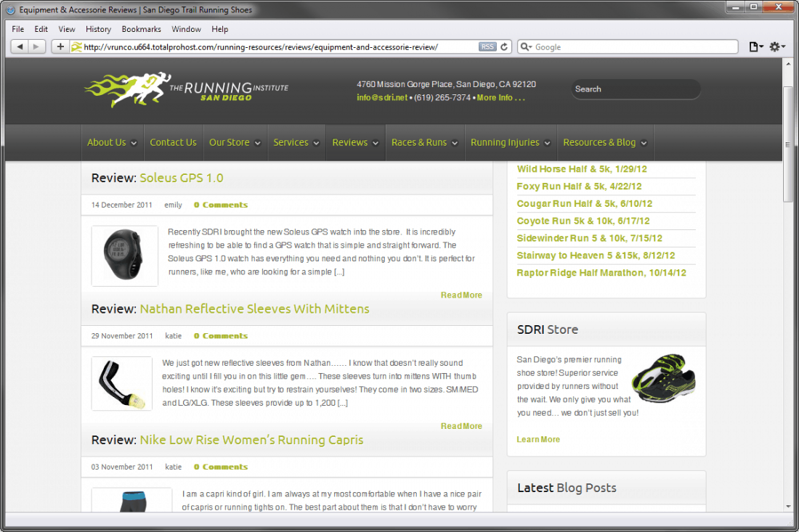Open Coyote Run 5k & 10k race link

coord(583,221)
